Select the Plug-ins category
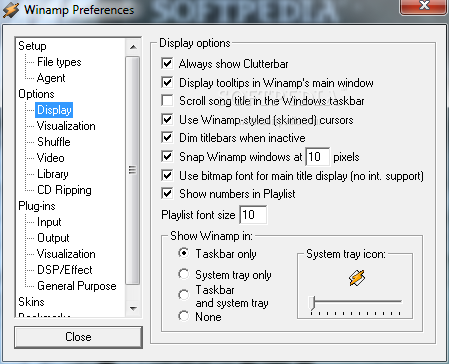Viewport: 449px width, 364px height. (x=37, y=206)
